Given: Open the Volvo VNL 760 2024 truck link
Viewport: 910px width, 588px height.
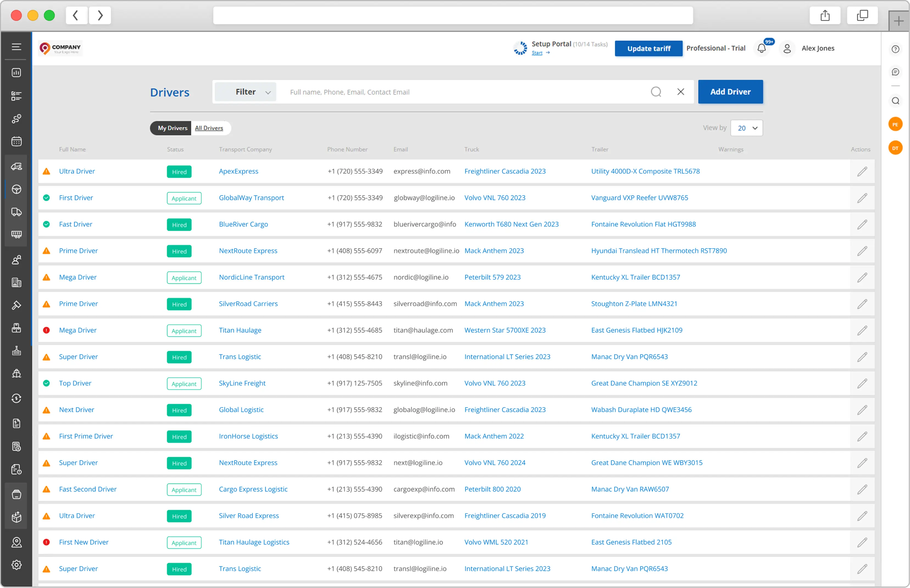Looking at the screenshot, I should [x=495, y=462].
